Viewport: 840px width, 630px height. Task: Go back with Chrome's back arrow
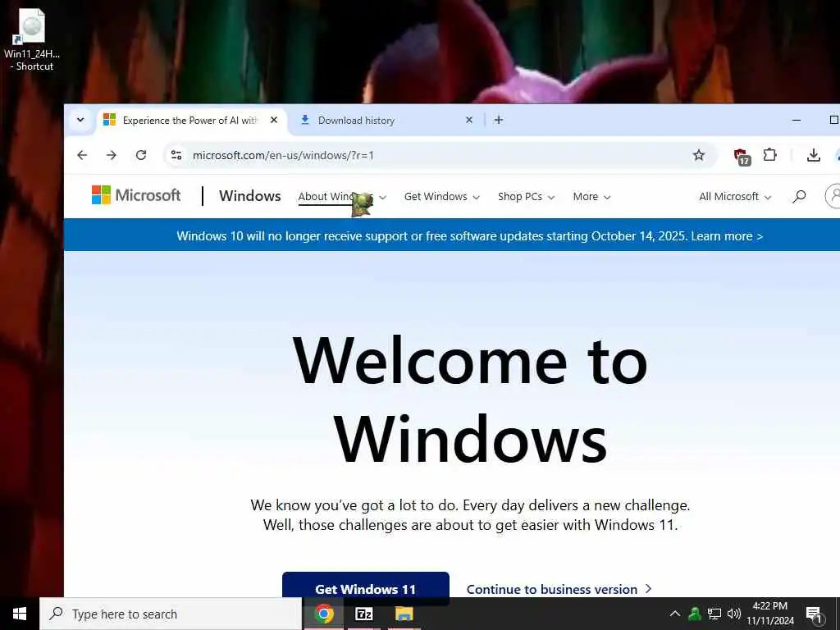tap(82, 155)
